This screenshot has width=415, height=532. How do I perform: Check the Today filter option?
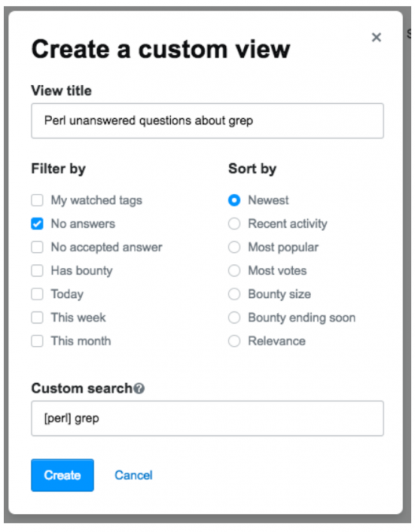[37, 294]
